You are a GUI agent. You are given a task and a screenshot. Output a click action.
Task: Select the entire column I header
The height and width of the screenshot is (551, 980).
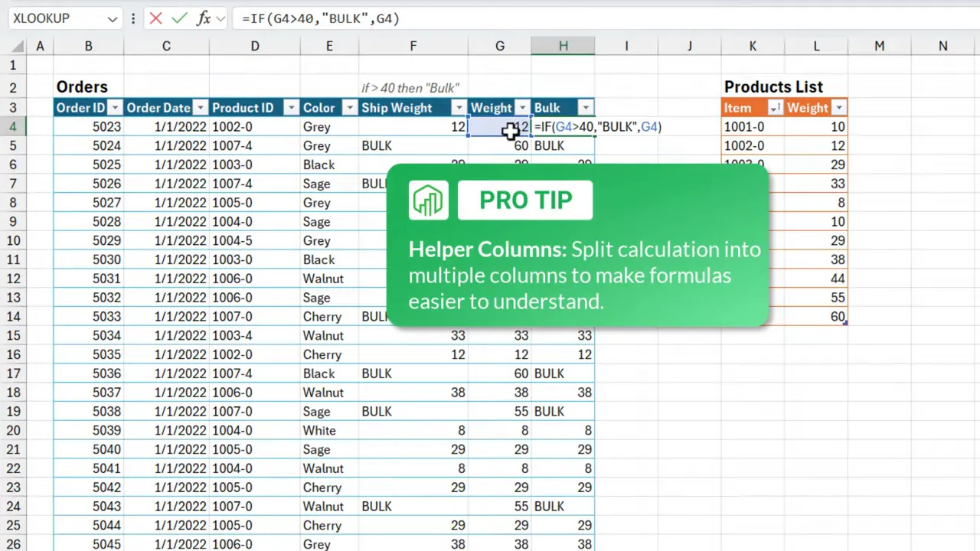tap(626, 46)
